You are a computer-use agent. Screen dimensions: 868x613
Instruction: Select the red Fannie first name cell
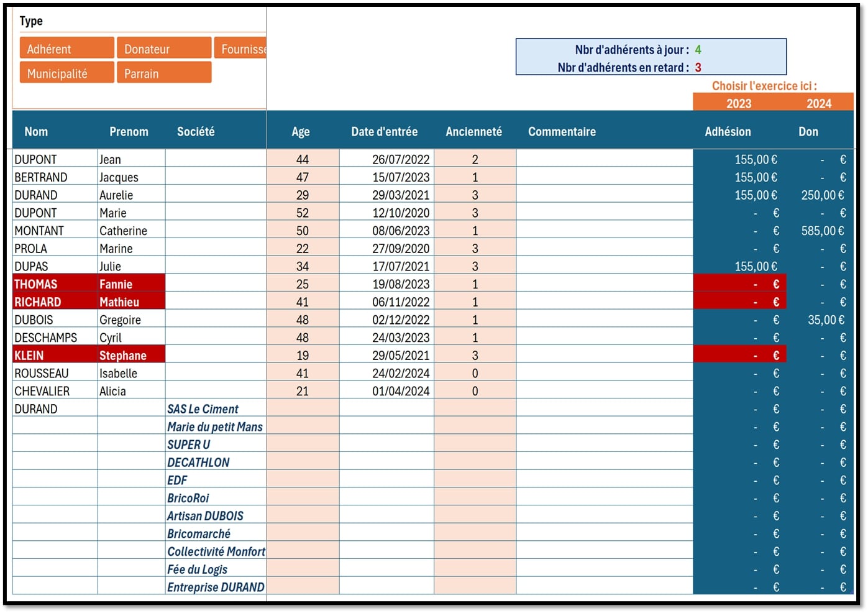click(x=131, y=284)
